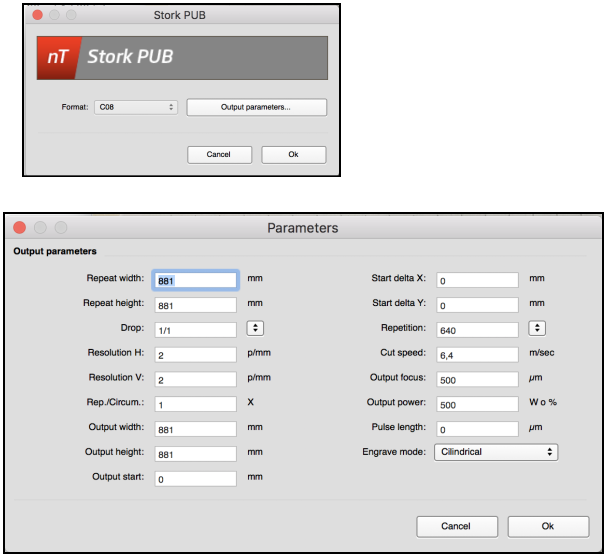Cancel the Parameters dialog
The image size is (604, 557).
coord(457,527)
